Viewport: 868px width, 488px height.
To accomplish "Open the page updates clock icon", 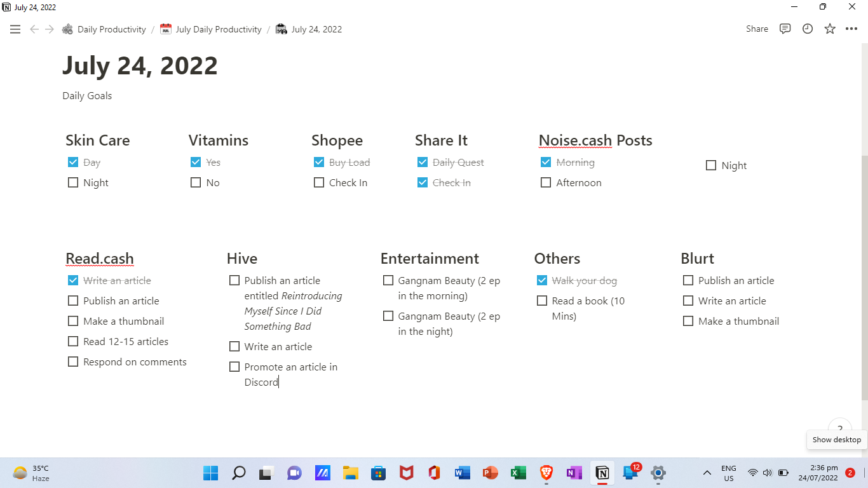I will (x=808, y=29).
